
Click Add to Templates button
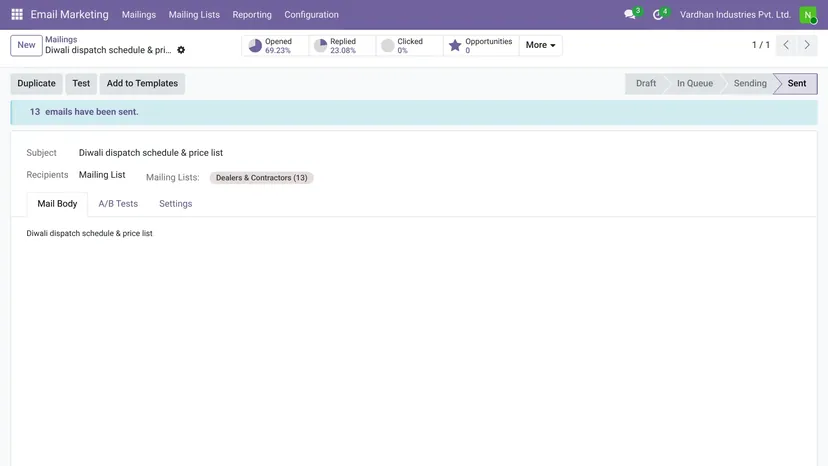[142, 83]
